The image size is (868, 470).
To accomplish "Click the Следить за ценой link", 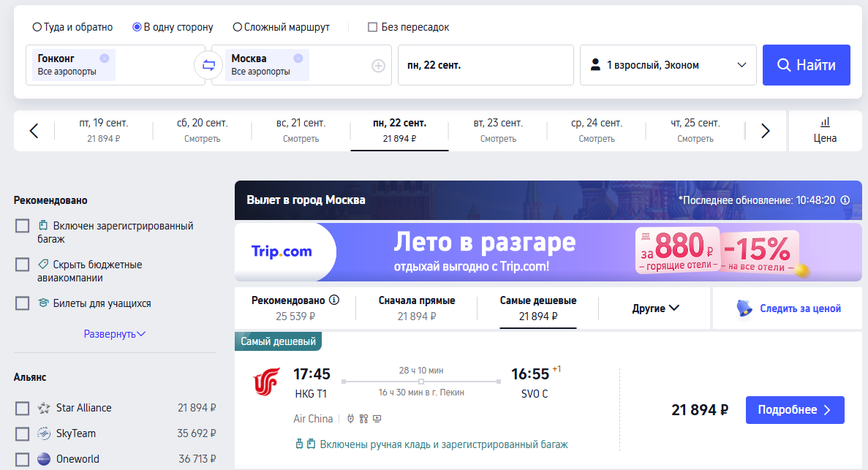I will [800, 308].
